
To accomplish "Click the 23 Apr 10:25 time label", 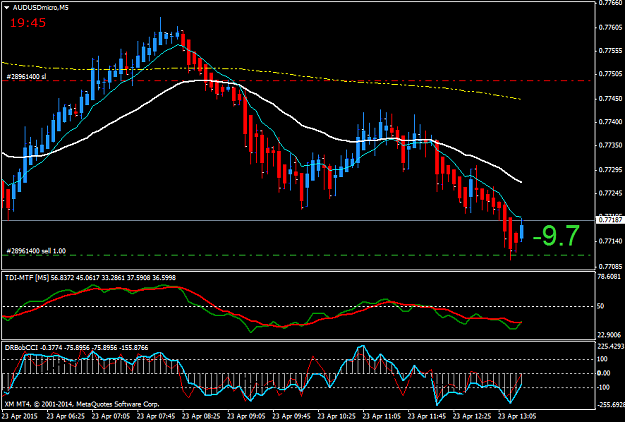I will [337, 416].
